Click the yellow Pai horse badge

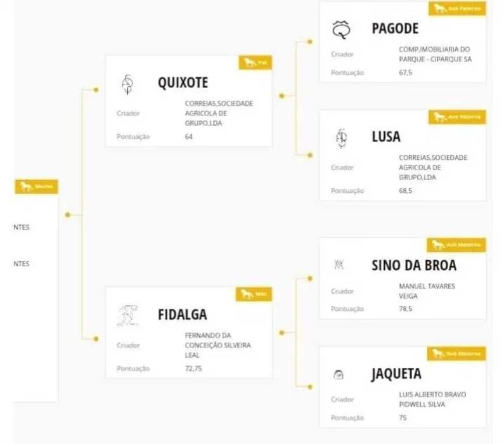click(x=255, y=63)
